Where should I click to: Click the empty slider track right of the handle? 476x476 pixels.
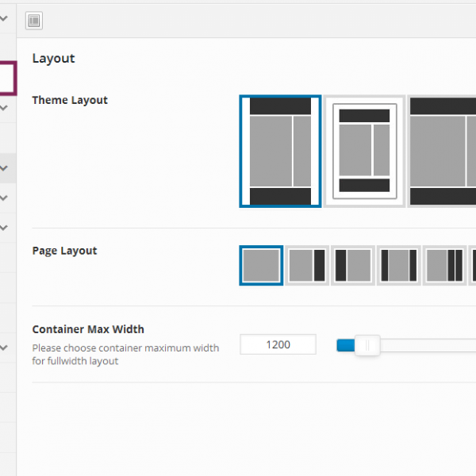coord(428,345)
